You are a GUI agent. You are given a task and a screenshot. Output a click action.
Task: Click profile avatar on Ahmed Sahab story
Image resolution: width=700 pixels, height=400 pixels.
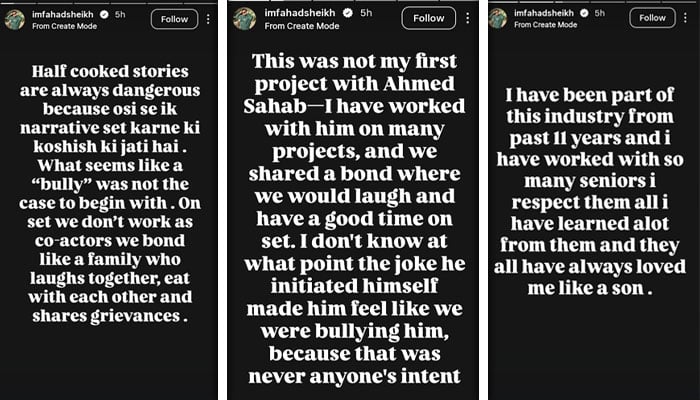[245, 19]
